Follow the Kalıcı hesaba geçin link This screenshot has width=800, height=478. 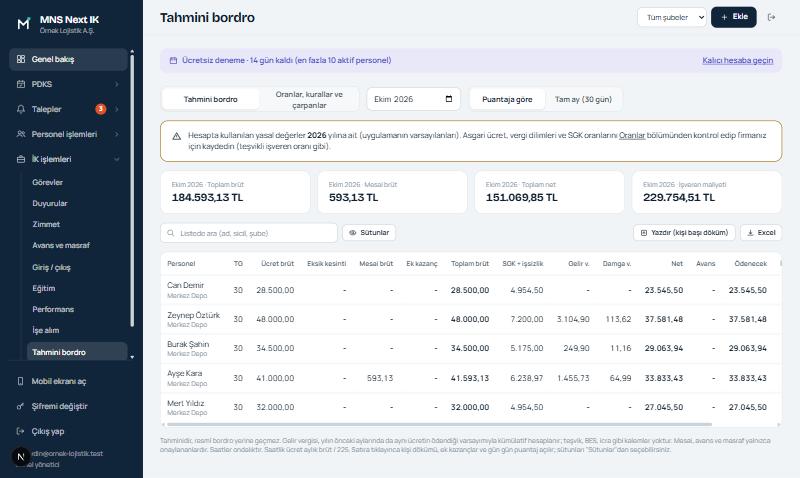[x=737, y=60]
